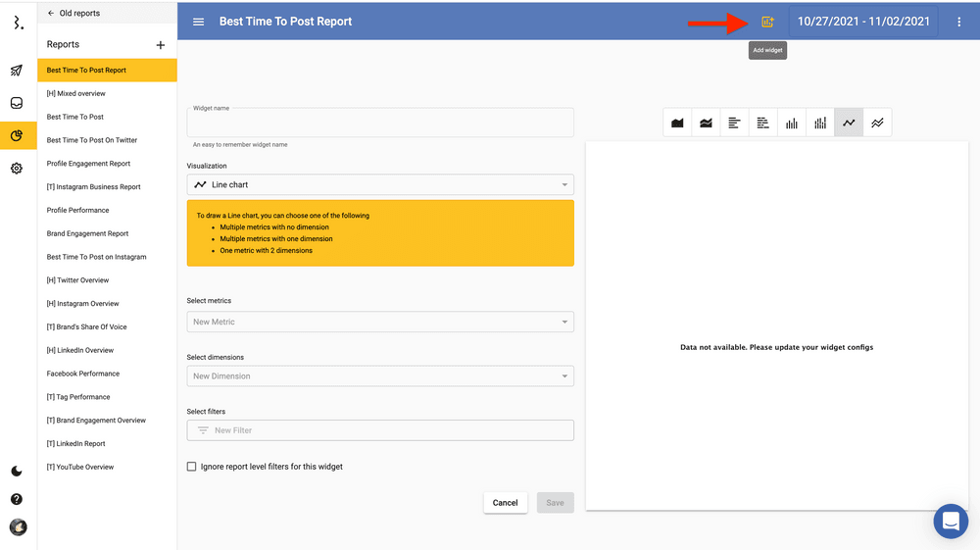Expand the Visualization Line chart dropdown
Screen dimensions: 980x550
(x=380, y=184)
